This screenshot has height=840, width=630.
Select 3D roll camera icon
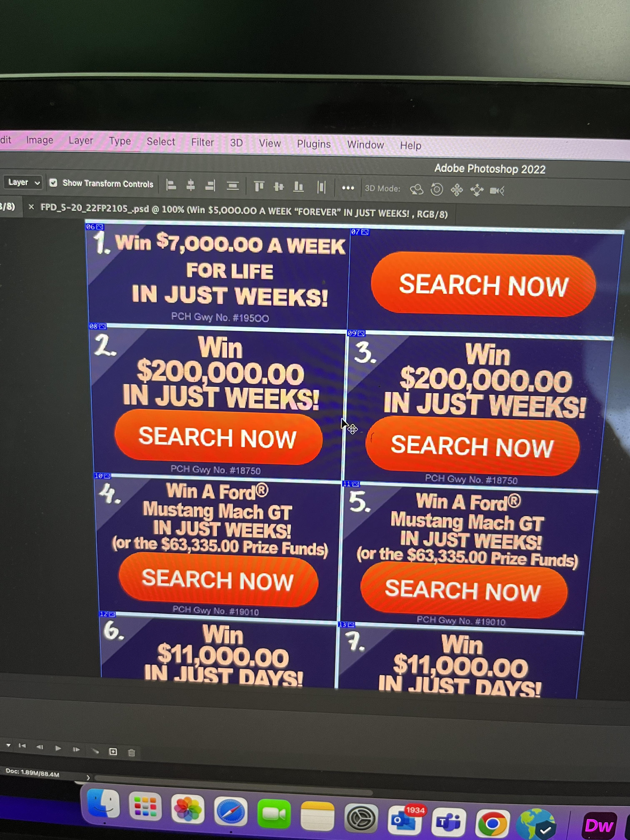click(x=437, y=189)
